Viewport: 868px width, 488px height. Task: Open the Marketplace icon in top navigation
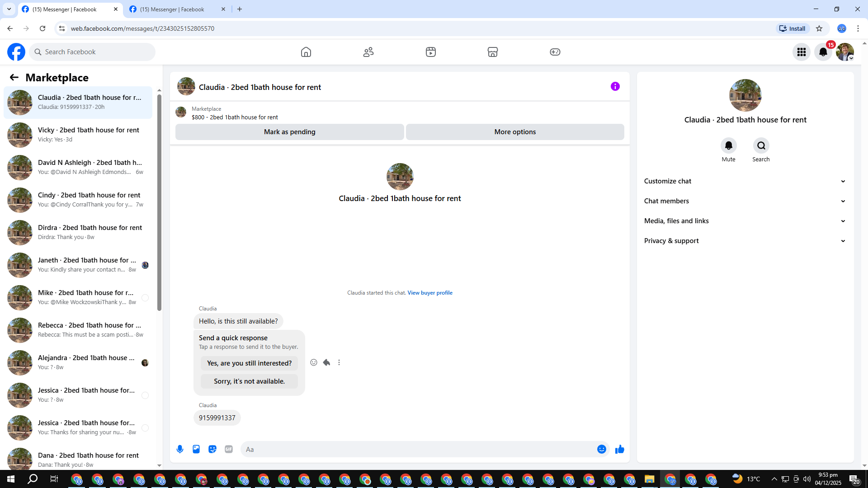tap(492, 52)
